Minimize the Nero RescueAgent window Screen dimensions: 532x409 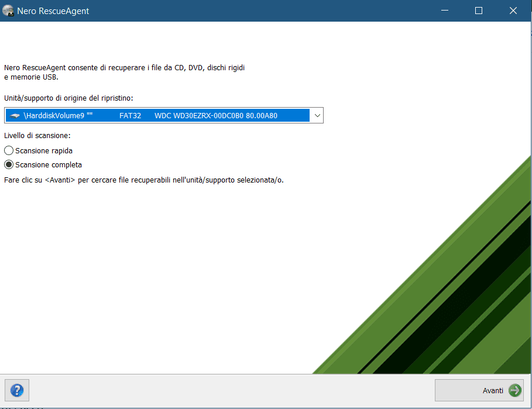[x=445, y=11]
